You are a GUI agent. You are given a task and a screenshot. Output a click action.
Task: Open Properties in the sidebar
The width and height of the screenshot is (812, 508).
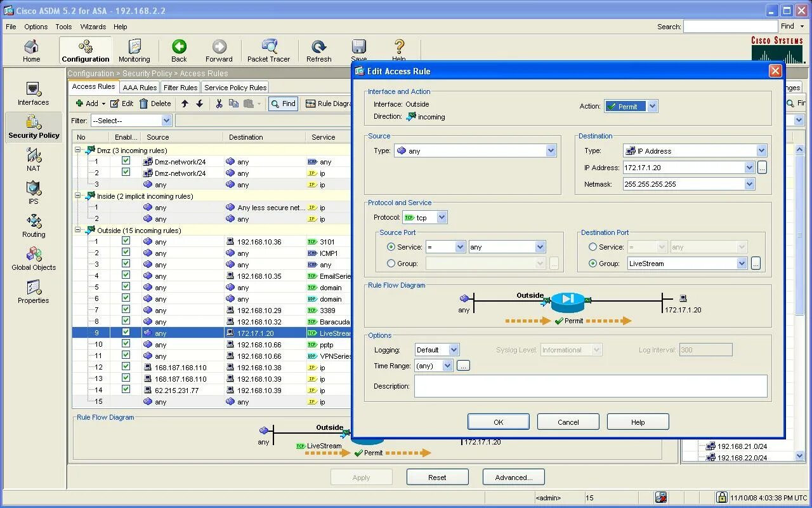point(34,291)
